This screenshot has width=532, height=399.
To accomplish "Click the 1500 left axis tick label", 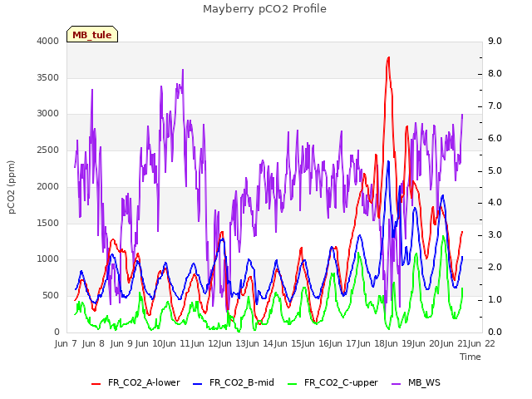I will pos(48,223).
